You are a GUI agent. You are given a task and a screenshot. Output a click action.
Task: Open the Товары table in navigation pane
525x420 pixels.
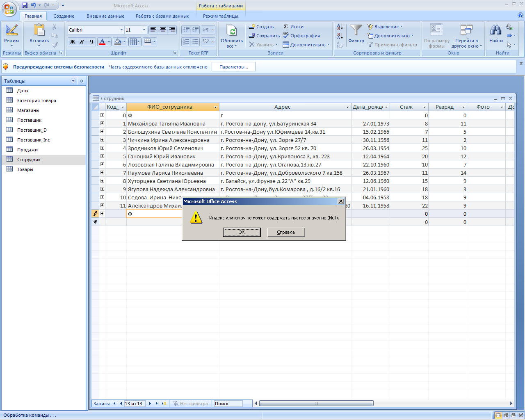coord(25,169)
